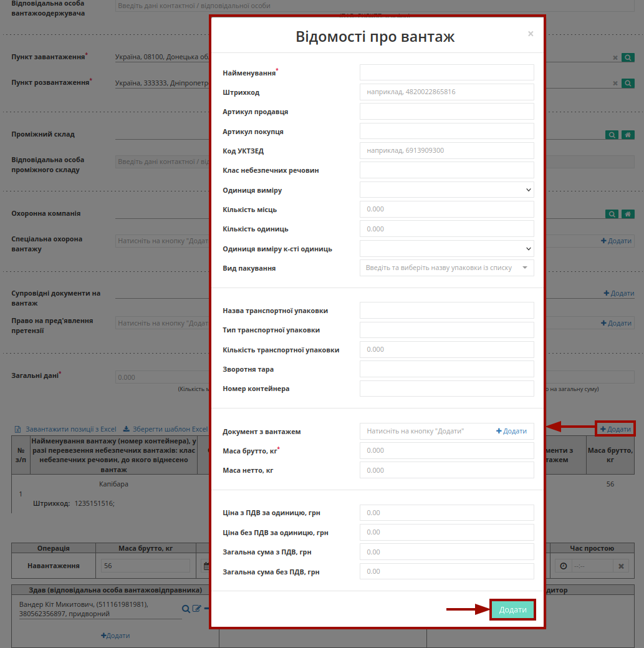
Task: Close the Відомості про вантаж dialog
Action: click(x=531, y=34)
